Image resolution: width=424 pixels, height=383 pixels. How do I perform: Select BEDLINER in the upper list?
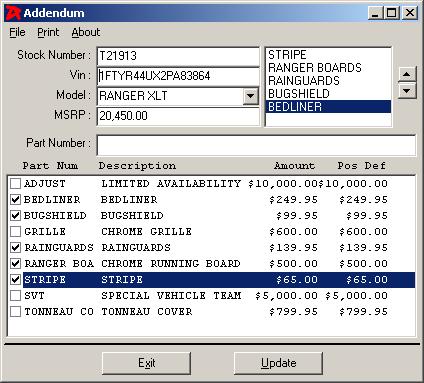[328, 107]
